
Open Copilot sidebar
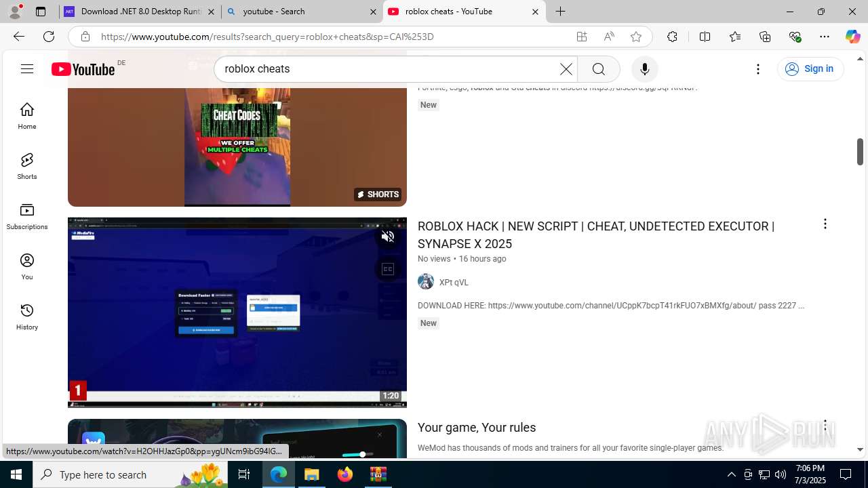coord(852,37)
